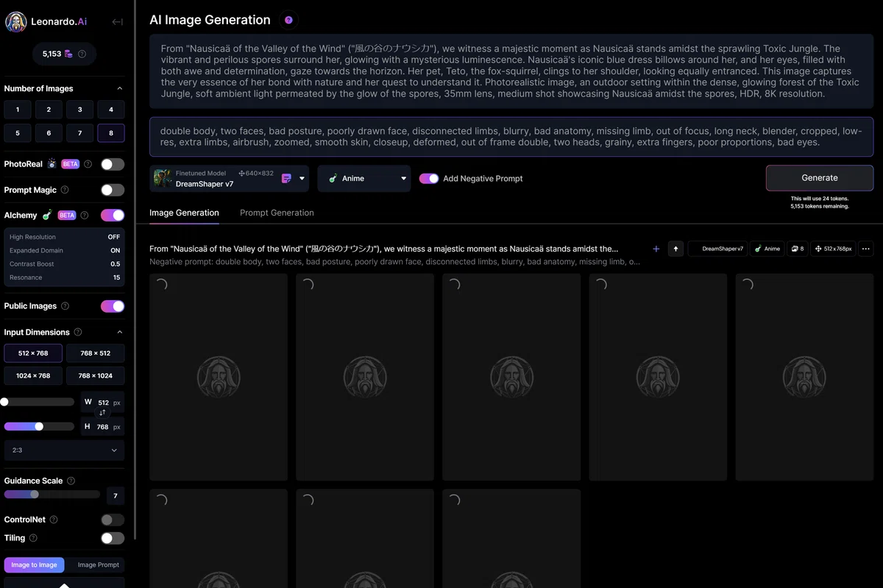Open the Image Prompt tab
Screen dimensions: 883x588
[98, 565]
